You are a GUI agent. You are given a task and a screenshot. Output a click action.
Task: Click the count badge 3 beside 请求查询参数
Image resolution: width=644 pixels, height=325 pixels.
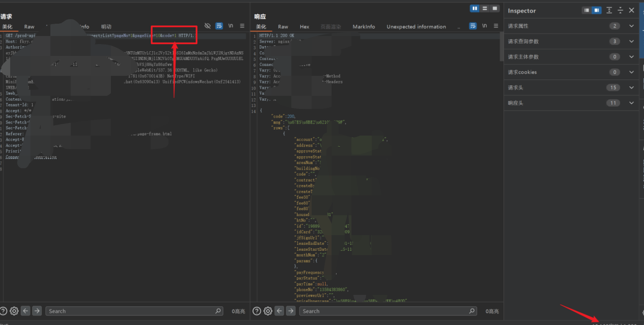click(x=615, y=41)
